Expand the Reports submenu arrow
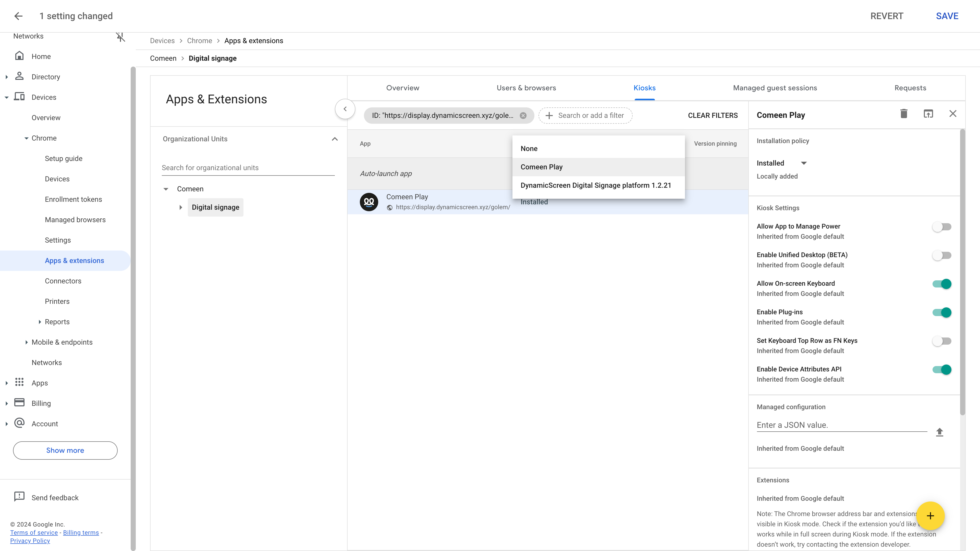This screenshot has height=551, width=980. coord(40,322)
